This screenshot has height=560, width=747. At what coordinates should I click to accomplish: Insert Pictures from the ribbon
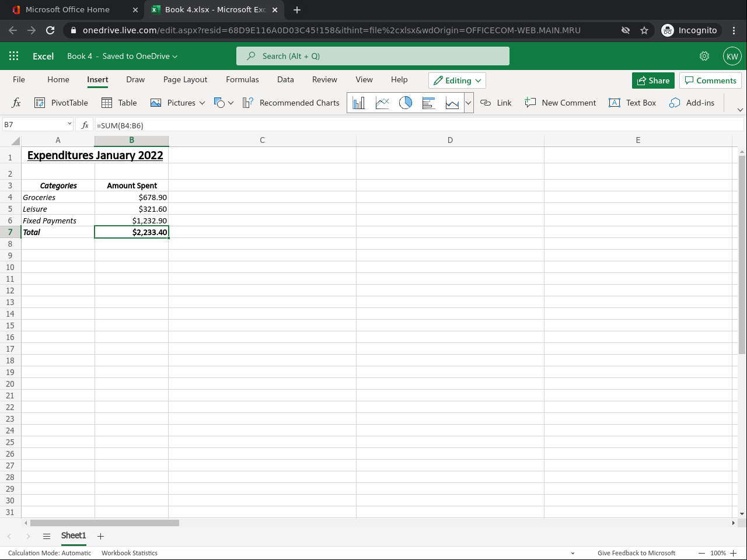pos(177,103)
